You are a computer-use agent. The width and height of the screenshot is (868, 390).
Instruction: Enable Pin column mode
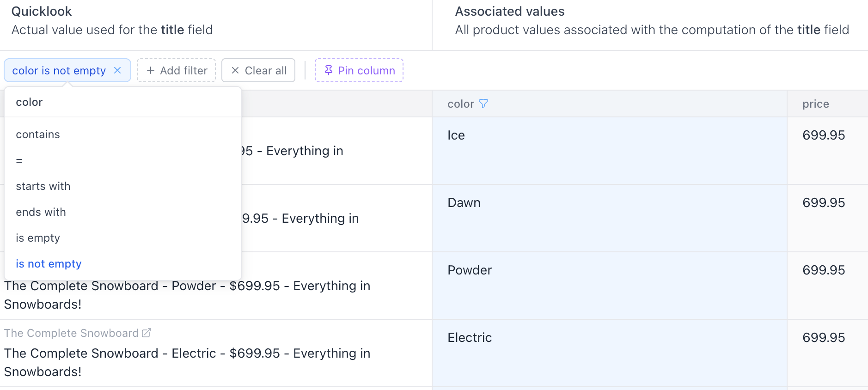coord(359,70)
